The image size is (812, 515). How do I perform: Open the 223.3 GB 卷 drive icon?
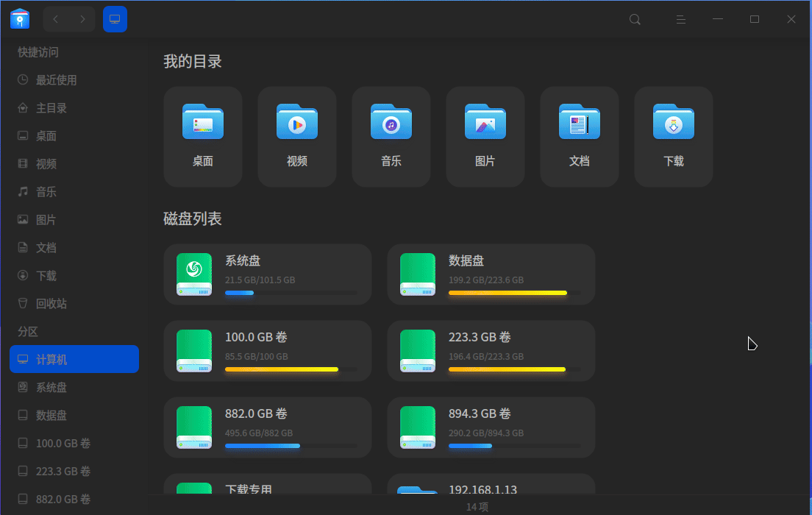(418, 351)
